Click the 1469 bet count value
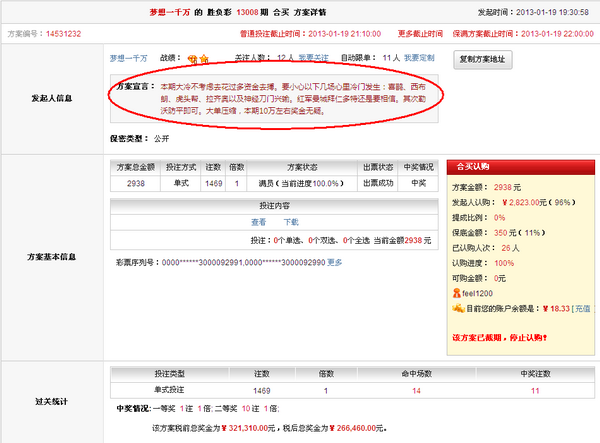This screenshot has height=443, width=600. pyautogui.click(x=211, y=184)
